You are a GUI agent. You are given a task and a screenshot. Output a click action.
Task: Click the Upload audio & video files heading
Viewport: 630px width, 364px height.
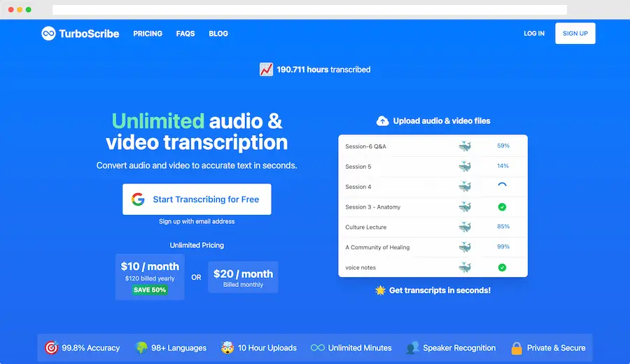pos(442,121)
